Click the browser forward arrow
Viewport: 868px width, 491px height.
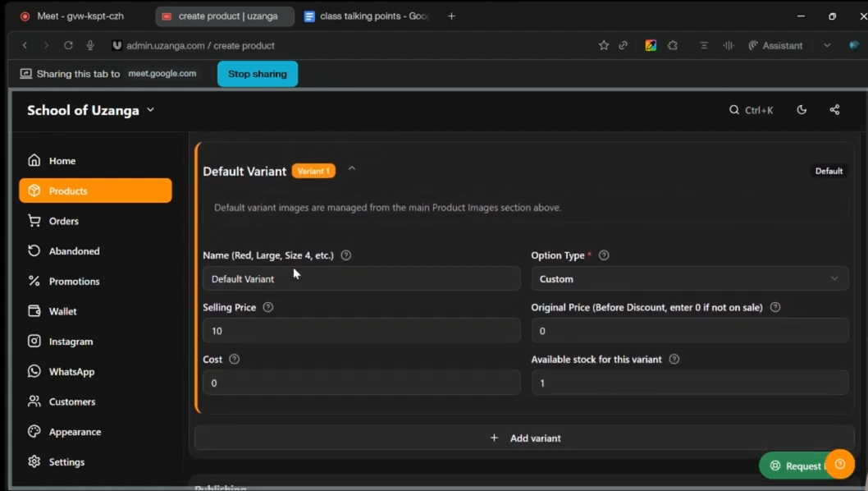point(46,45)
